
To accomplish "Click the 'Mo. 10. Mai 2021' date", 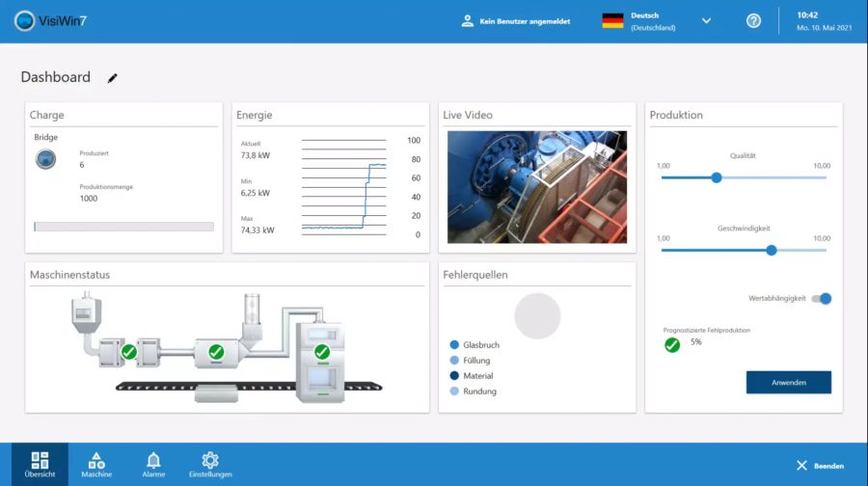I will [825, 28].
